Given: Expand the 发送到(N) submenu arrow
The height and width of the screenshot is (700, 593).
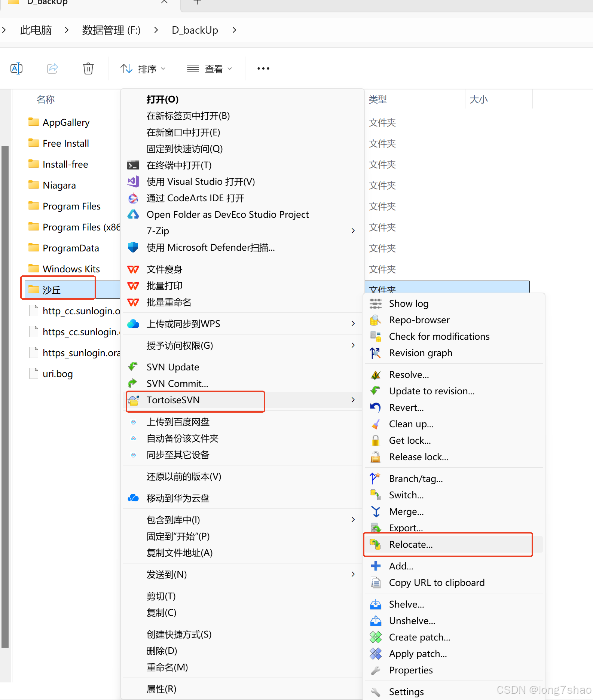Looking at the screenshot, I should (353, 574).
